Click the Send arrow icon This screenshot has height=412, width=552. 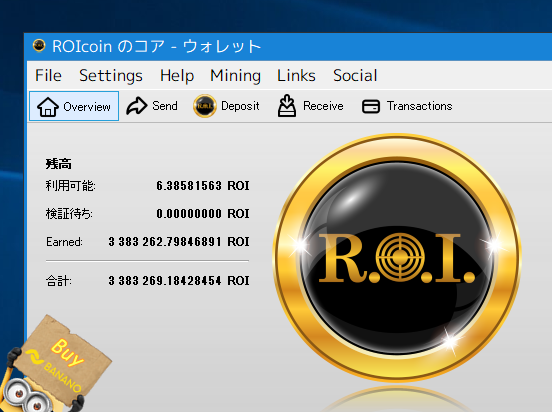pos(137,106)
